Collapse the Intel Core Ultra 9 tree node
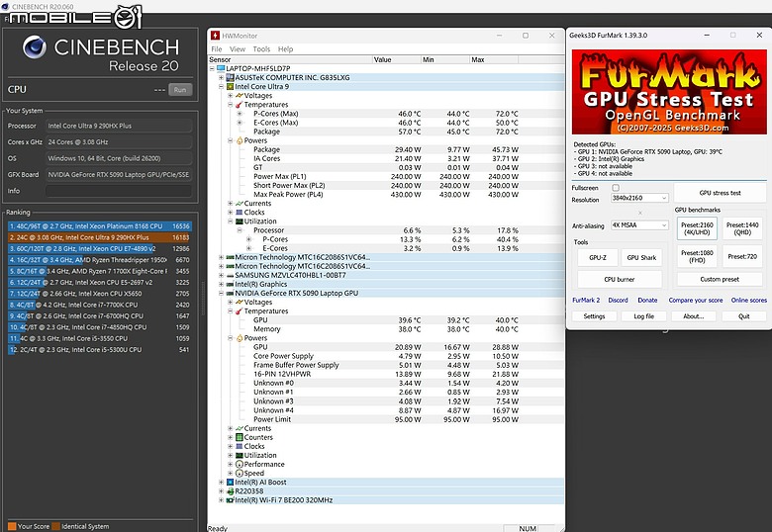 (221, 87)
